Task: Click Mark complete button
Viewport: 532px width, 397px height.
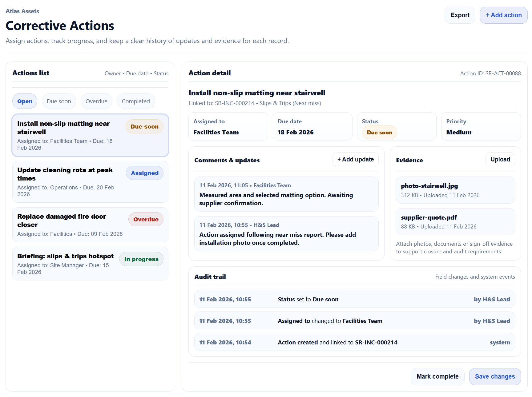Action: (x=437, y=376)
